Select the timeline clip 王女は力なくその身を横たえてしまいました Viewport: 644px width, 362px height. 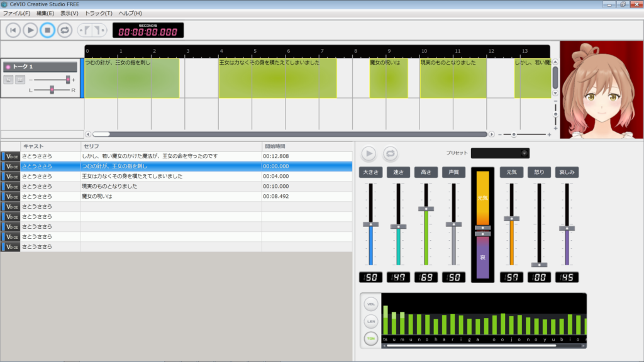point(277,78)
